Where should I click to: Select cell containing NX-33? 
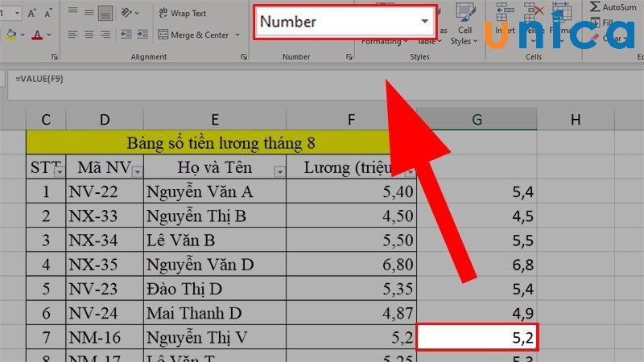tap(105, 216)
